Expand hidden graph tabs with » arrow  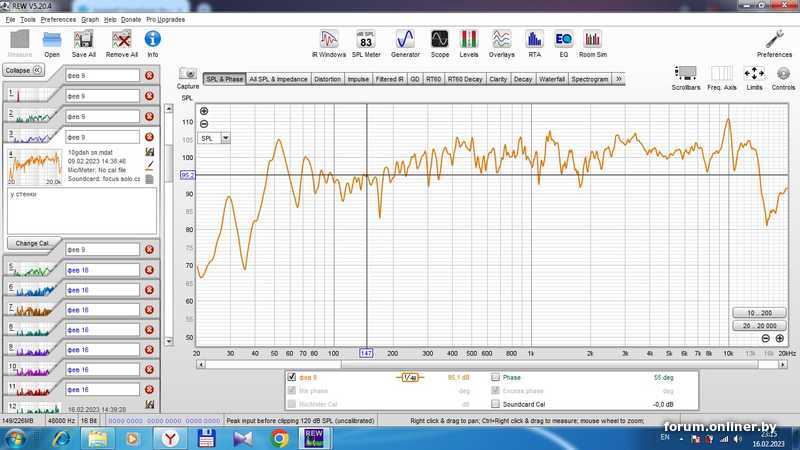tap(619, 79)
